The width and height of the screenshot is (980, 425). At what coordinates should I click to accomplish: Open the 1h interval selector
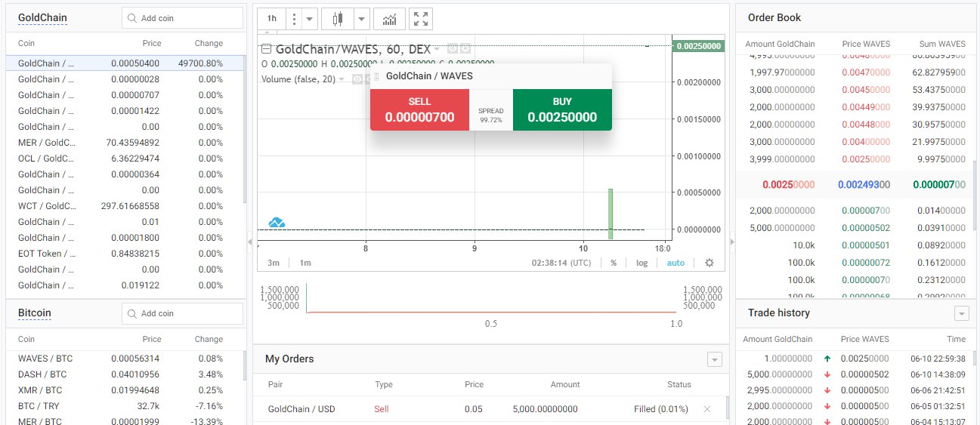click(272, 18)
